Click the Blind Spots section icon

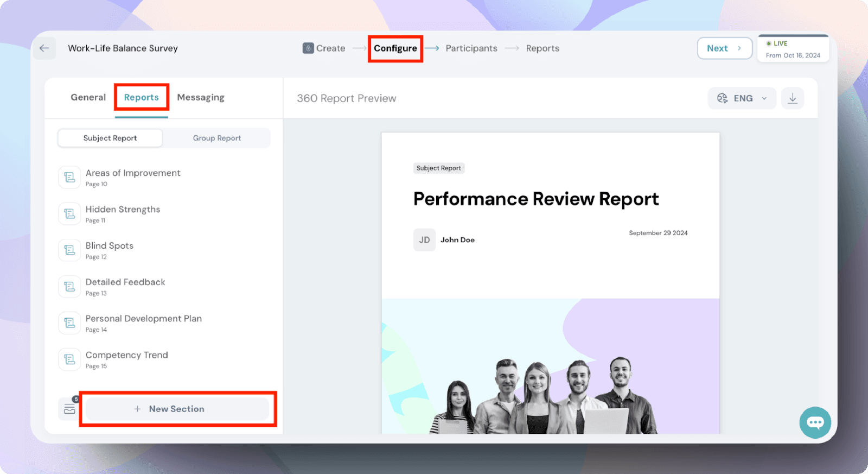click(x=69, y=250)
